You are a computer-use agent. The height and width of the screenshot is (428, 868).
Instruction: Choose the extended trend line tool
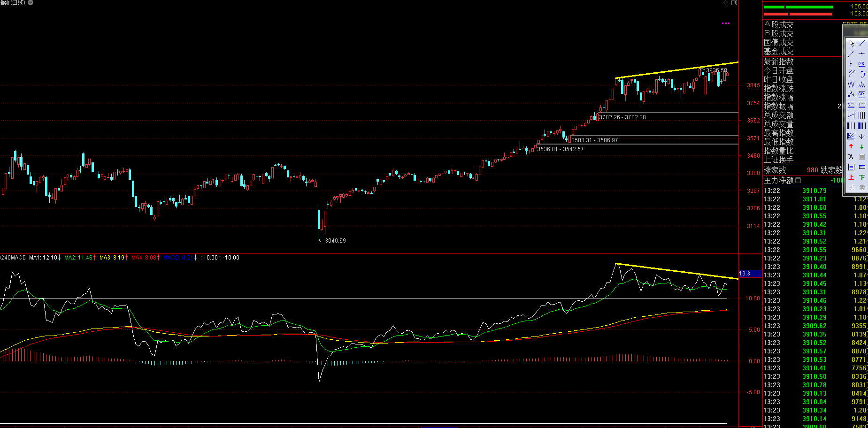click(851, 53)
